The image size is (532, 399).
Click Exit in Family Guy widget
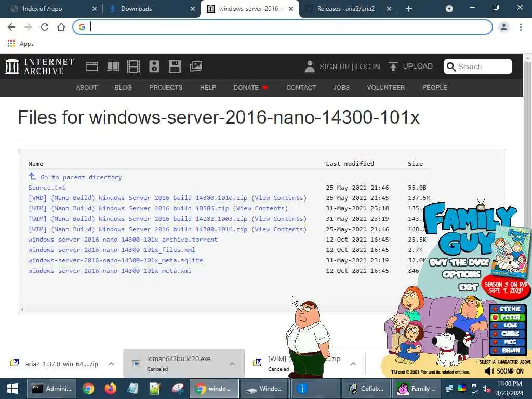coord(468,287)
